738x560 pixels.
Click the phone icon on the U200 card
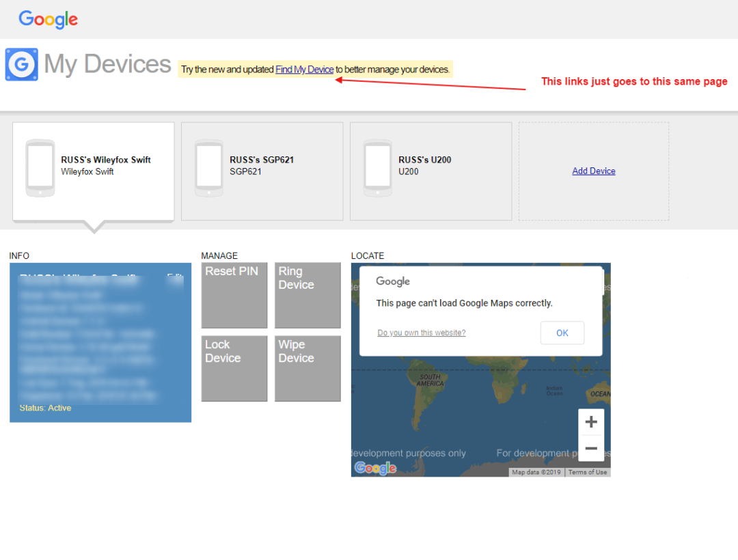coord(377,167)
